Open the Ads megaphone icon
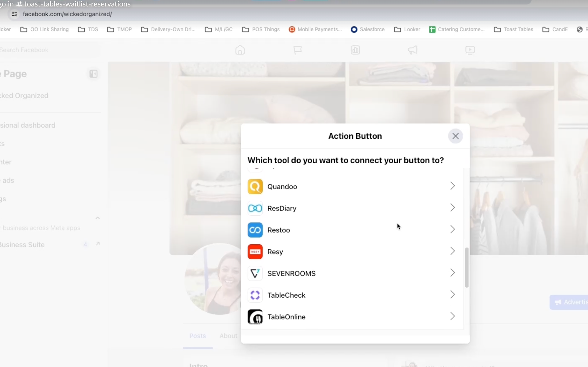Viewport: 588px width, 367px height. pyautogui.click(x=413, y=50)
